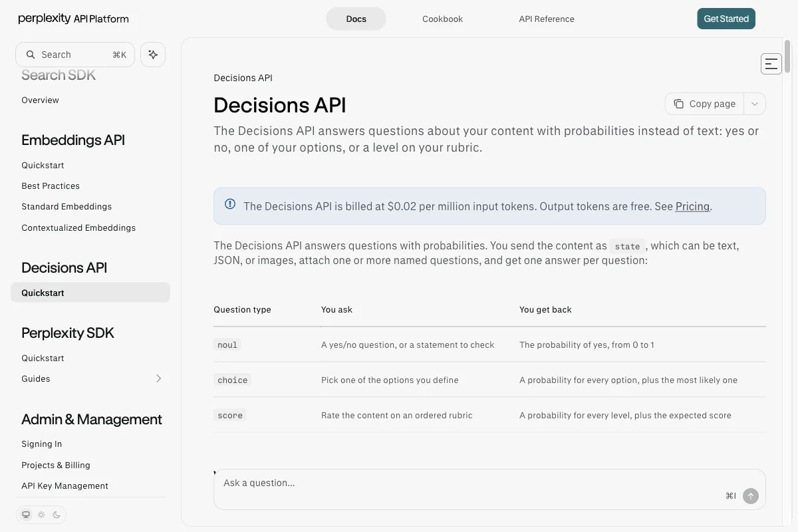The height and width of the screenshot is (532, 798).
Task: Click the Embeddings API sidebar heading
Action: [73, 140]
